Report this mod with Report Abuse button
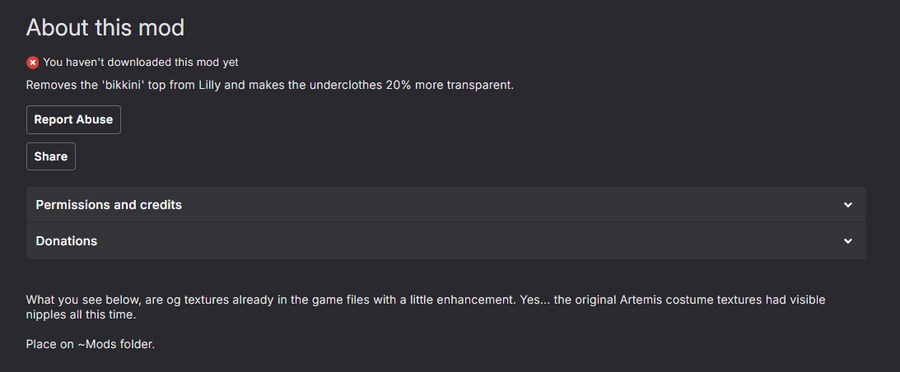900x372 pixels. click(x=73, y=119)
